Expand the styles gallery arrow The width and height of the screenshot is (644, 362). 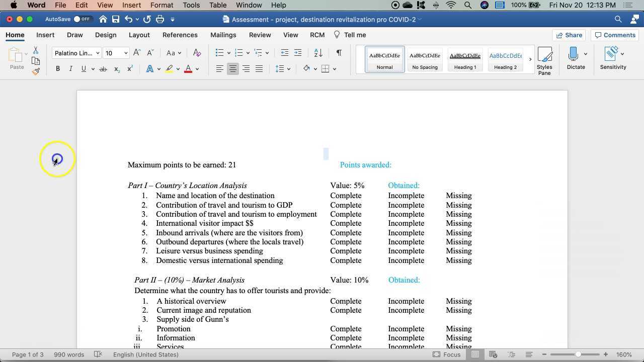pyautogui.click(x=530, y=59)
